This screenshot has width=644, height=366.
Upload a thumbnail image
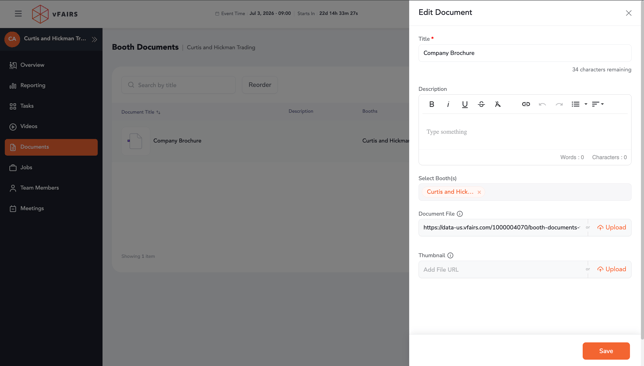pyautogui.click(x=611, y=269)
